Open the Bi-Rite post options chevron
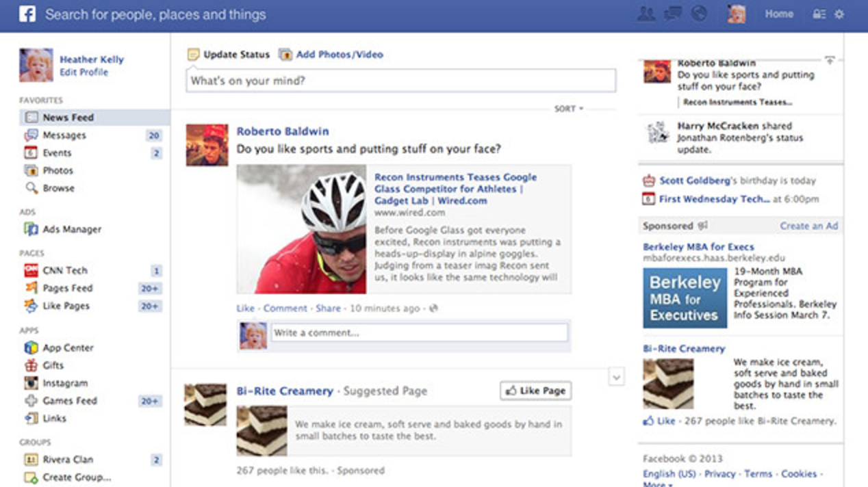 click(x=616, y=377)
